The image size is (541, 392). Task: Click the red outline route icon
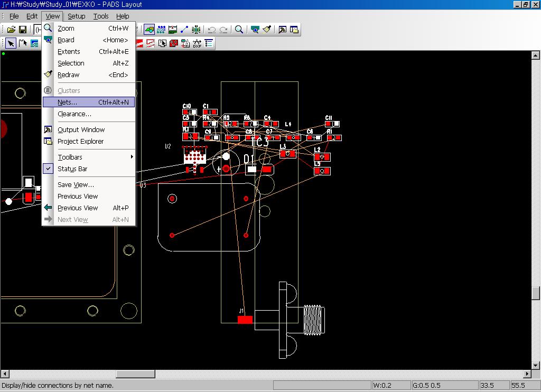tap(151, 43)
